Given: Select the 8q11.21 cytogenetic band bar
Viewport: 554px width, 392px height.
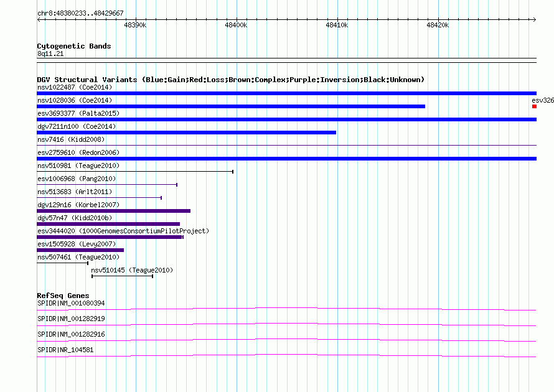Looking at the screenshot, I should coord(286,60).
